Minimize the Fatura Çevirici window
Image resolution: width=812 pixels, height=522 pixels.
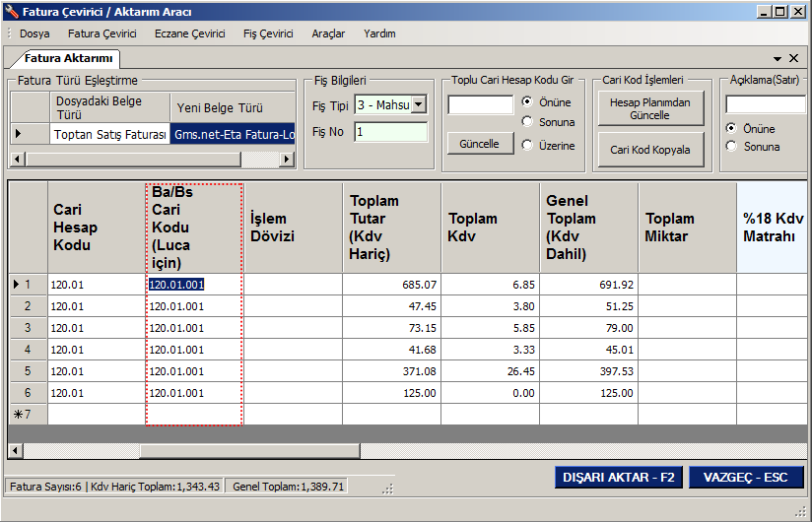tap(764, 12)
